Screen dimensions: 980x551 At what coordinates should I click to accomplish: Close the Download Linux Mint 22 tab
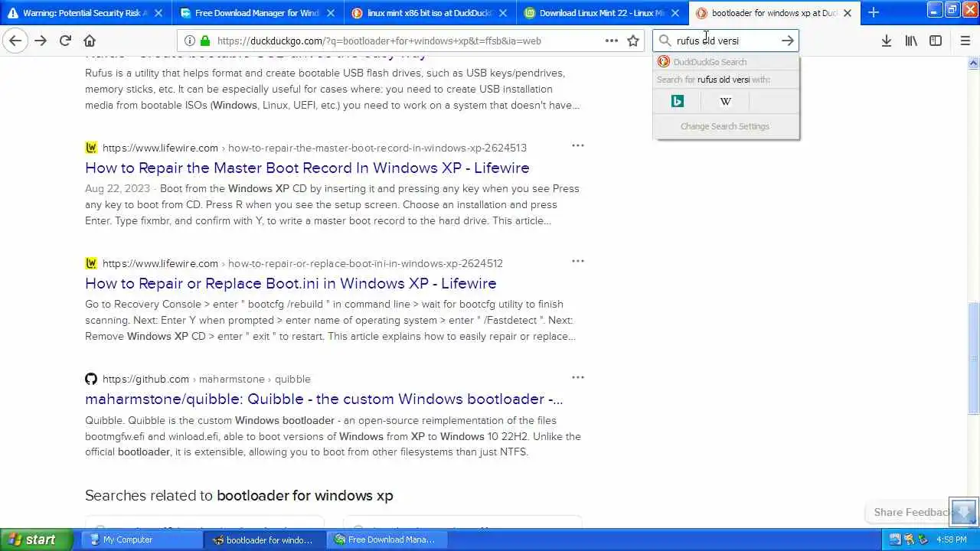point(675,13)
